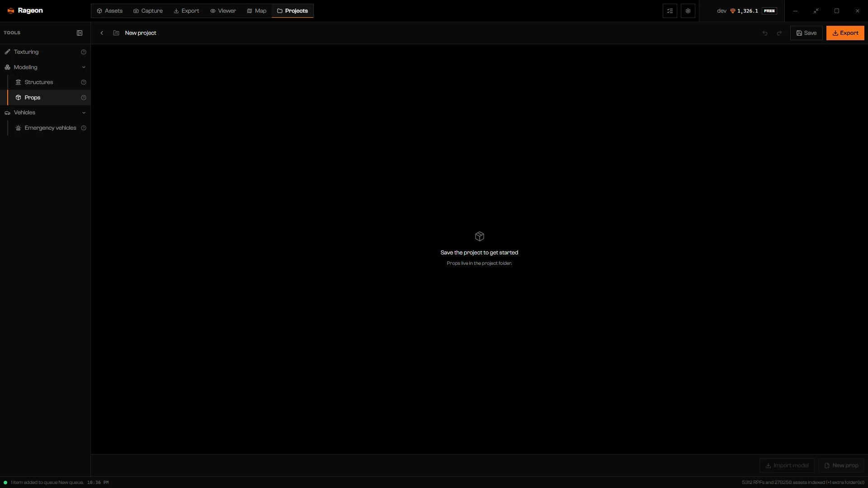The height and width of the screenshot is (488, 868).
Task: Open the Export tab in top navigation
Action: pos(186,11)
